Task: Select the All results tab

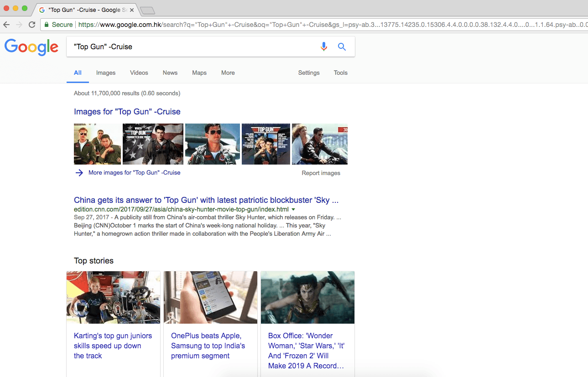Action: click(78, 73)
